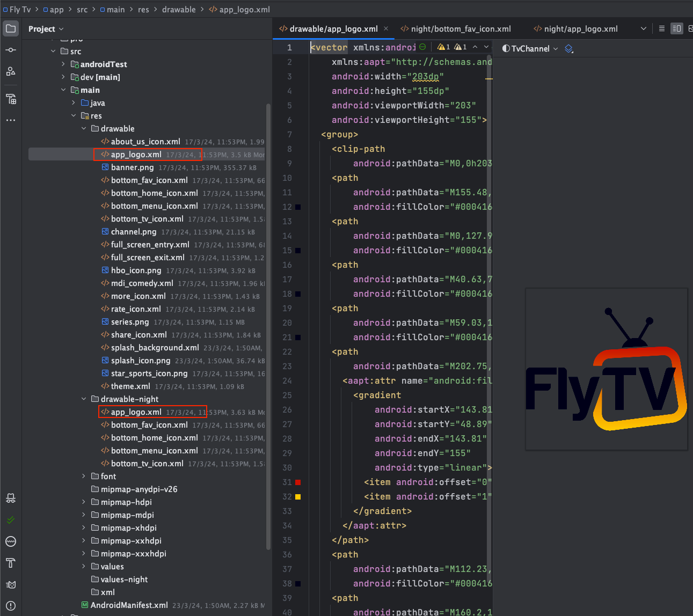693x616 pixels.
Task: Toggle the Project tool window folder icon
Action: (x=11, y=28)
